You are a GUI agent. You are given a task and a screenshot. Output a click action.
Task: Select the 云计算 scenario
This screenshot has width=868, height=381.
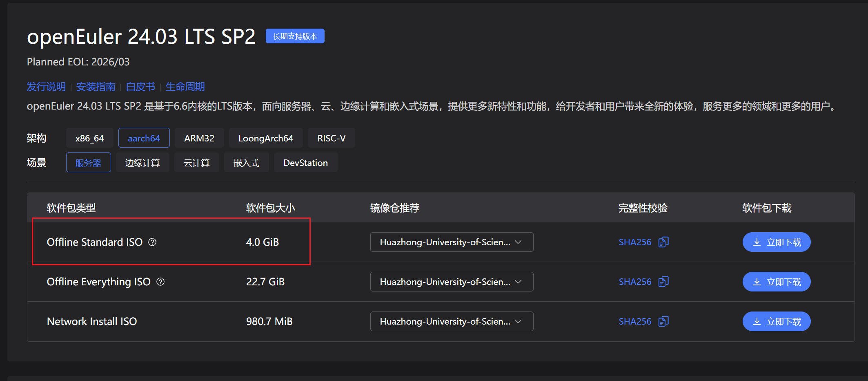pos(196,163)
